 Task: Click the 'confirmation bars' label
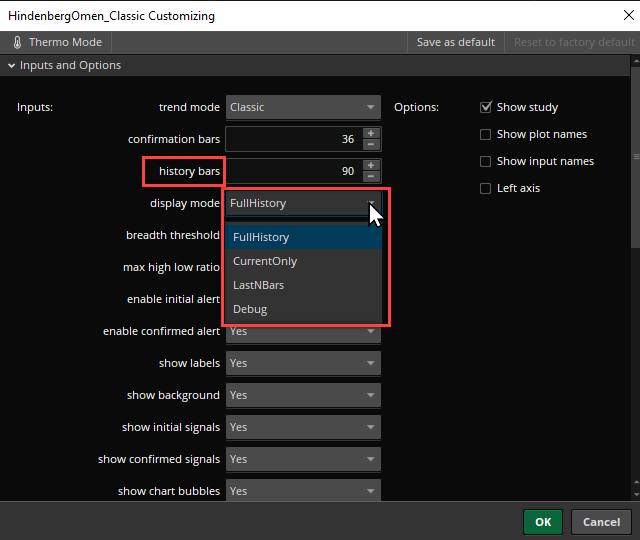coord(174,139)
